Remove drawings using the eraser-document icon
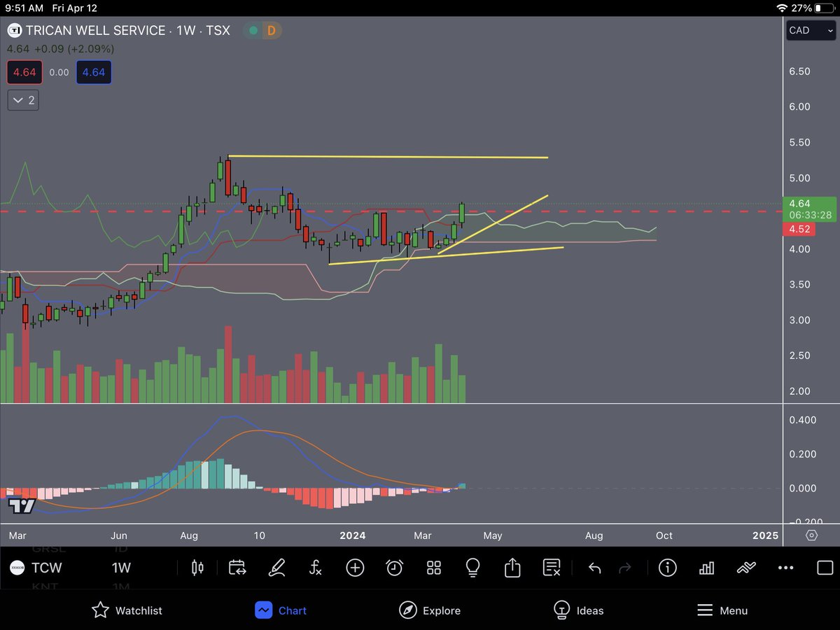The image size is (840, 630). [551, 568]
